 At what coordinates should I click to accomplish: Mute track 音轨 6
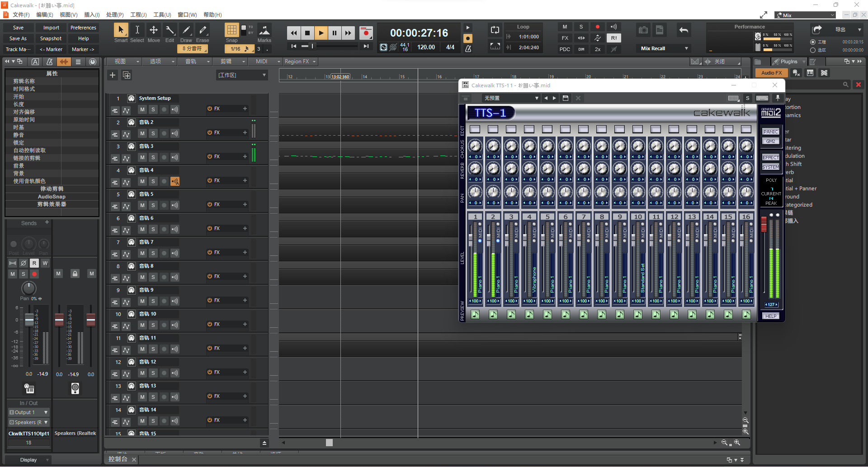point(142,229)
